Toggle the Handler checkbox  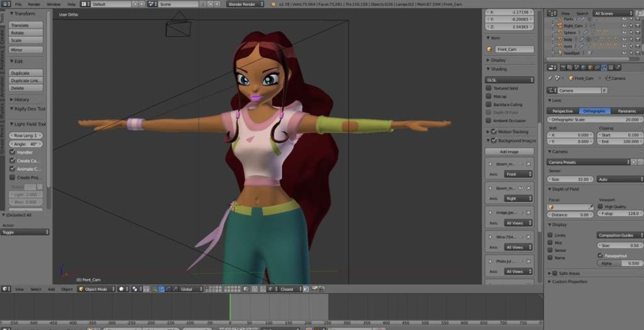12,152
